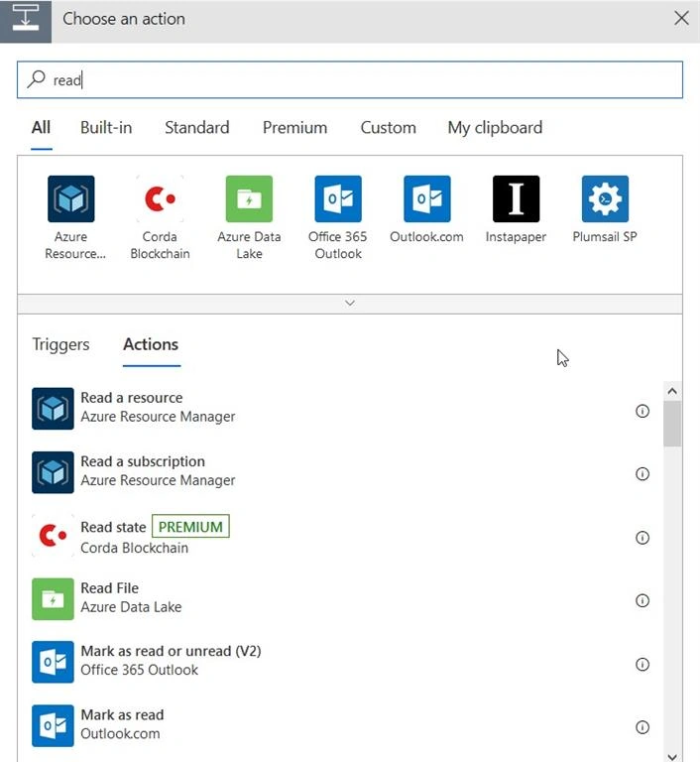Click the PREMIUM badge on Read state
Image resolution: width=700 pixels, height=762 pixels.
click(190, 527)
